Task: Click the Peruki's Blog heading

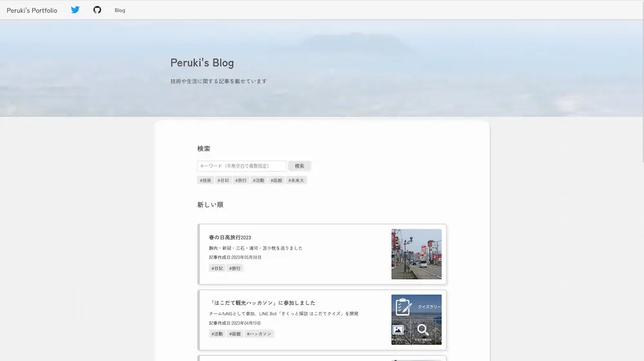Action: coord(202,63)
